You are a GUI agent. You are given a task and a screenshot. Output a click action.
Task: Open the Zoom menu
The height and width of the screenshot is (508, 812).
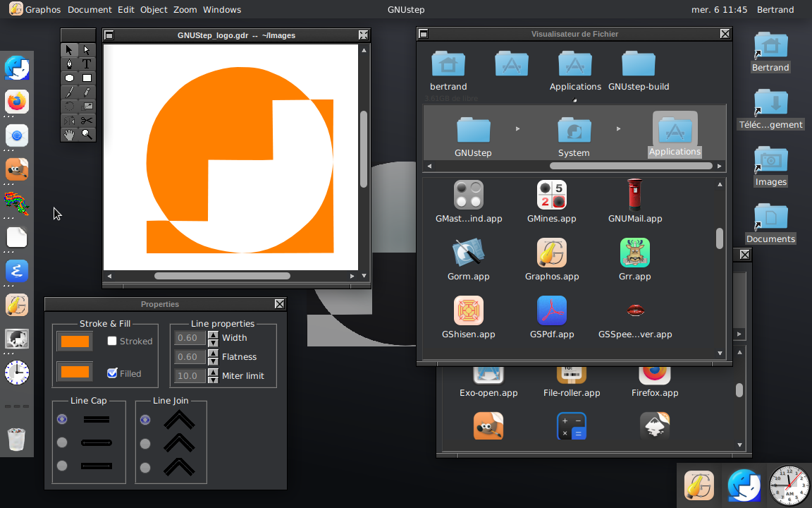pos(185,9)
